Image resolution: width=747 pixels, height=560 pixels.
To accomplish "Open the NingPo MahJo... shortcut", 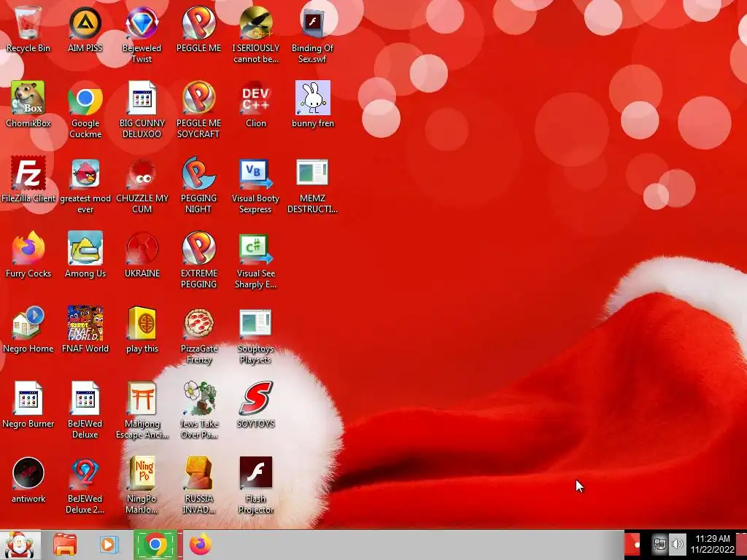I will tap(142, 486).
